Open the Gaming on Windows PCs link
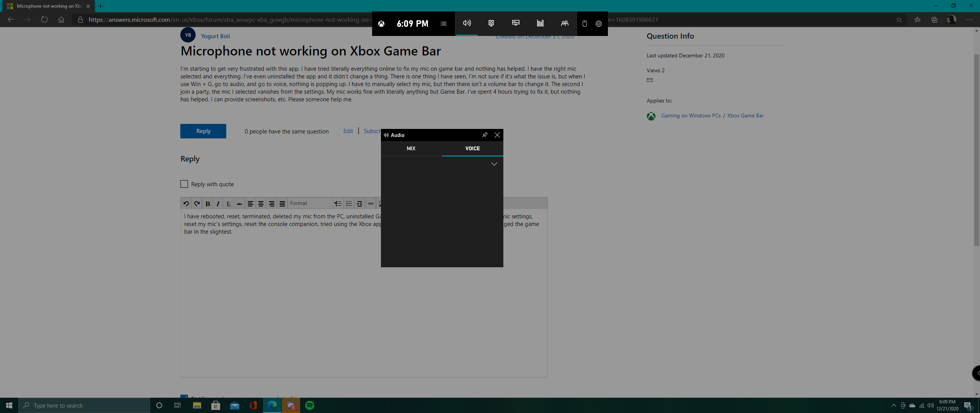 [691, 115]
